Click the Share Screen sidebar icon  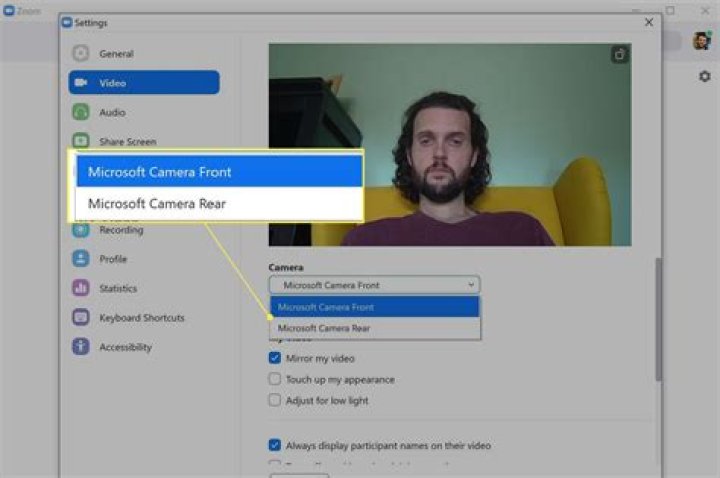pos(81,141)
